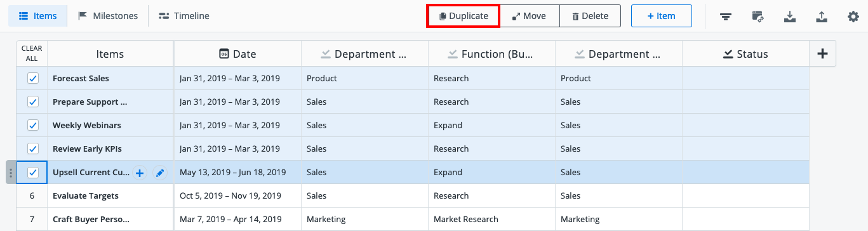Add a new column with plus icon
Screen dimensions: 868x231
822,54
